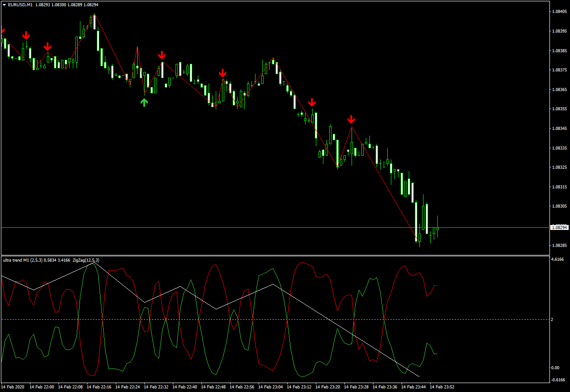Select the red down arrow near 23:20

(x=312, y=103)
